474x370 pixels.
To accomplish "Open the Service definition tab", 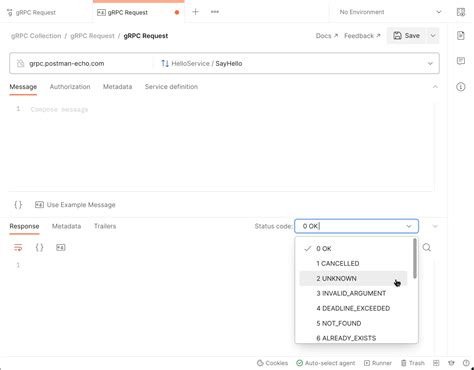I will 171,87.
